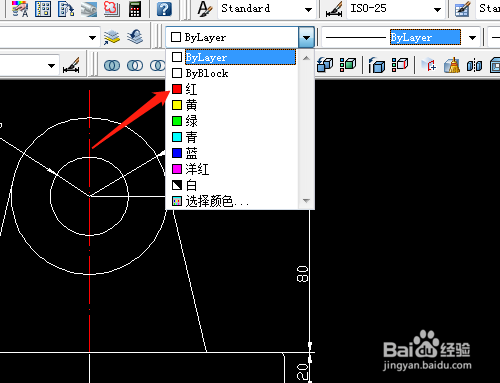Click the color list scroll down arrow
The width and height of the screenshot is (500, 383).
tap(306, 201)
